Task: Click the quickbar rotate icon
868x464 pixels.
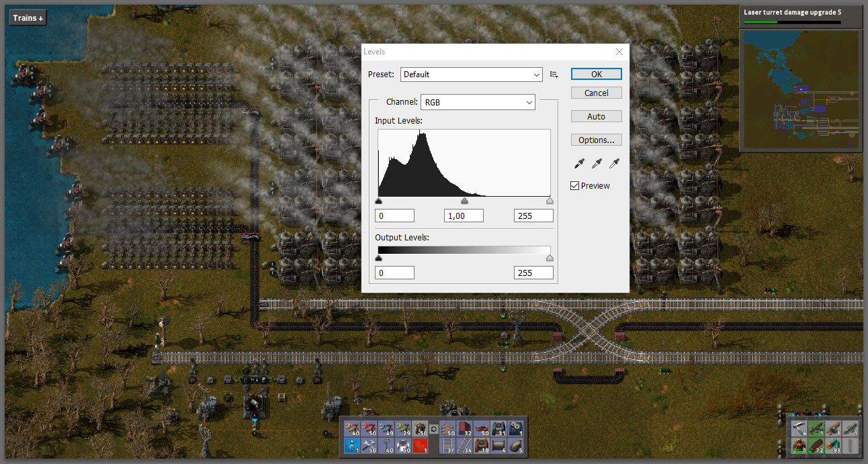Action: tap(434, 429)
